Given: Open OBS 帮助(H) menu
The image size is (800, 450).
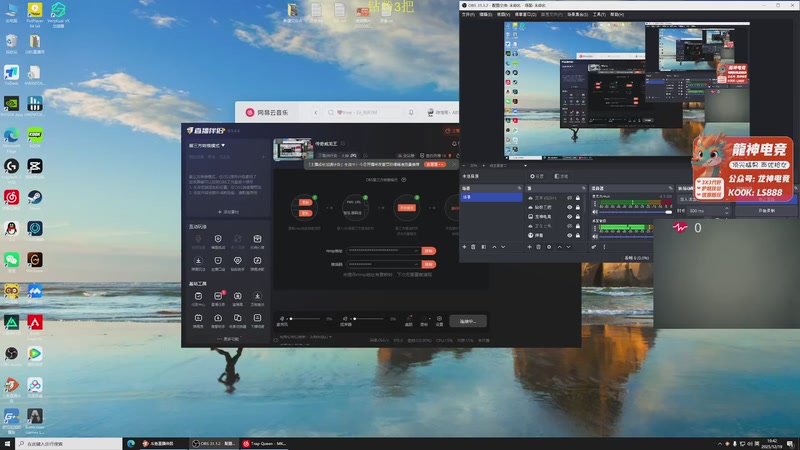Looking at the screenshot, I should click(616, 14).
